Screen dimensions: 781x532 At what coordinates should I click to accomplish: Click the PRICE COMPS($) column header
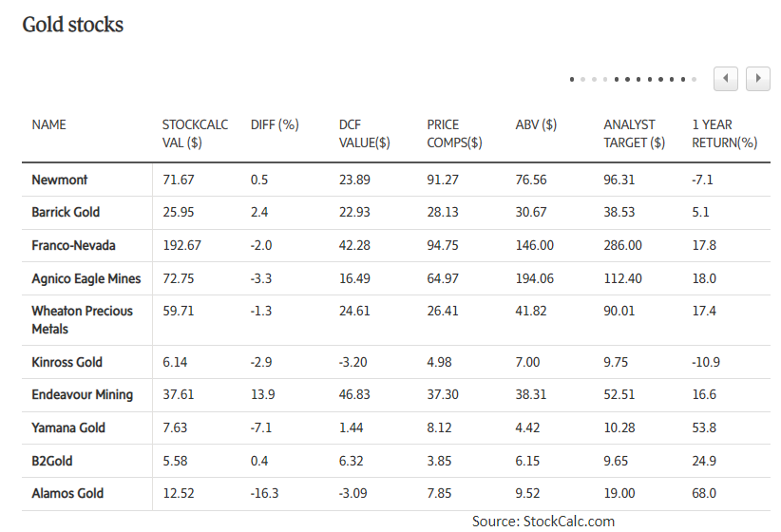point(454,134)
